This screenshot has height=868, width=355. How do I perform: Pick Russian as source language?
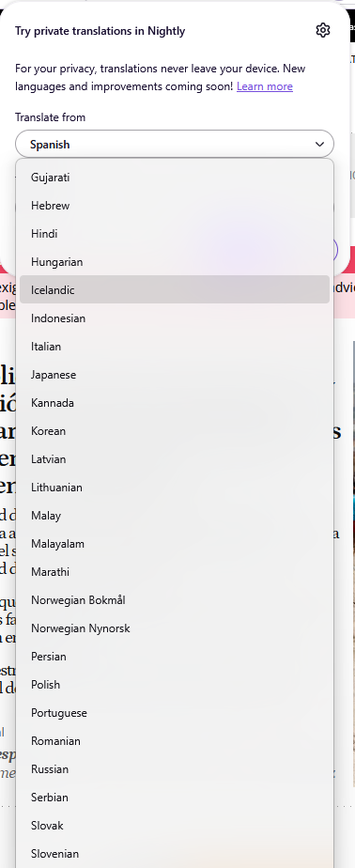click(175, 769)
